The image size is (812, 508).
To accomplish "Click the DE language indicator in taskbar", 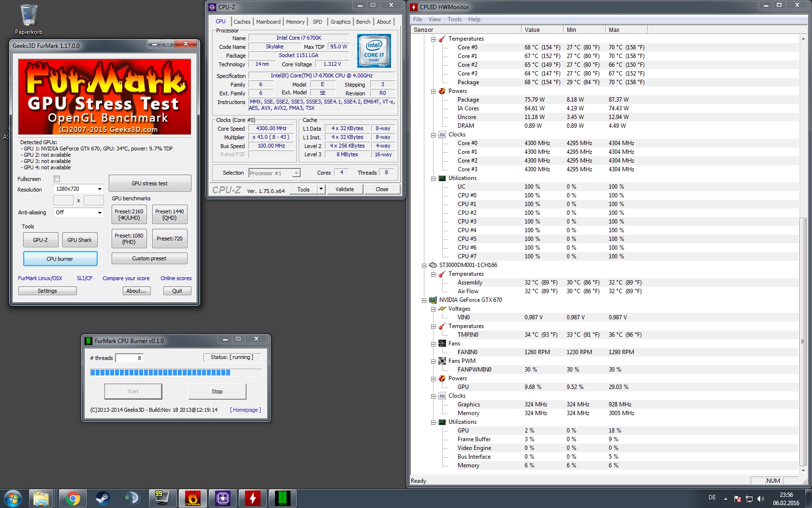I will click(x=712, y=497).
